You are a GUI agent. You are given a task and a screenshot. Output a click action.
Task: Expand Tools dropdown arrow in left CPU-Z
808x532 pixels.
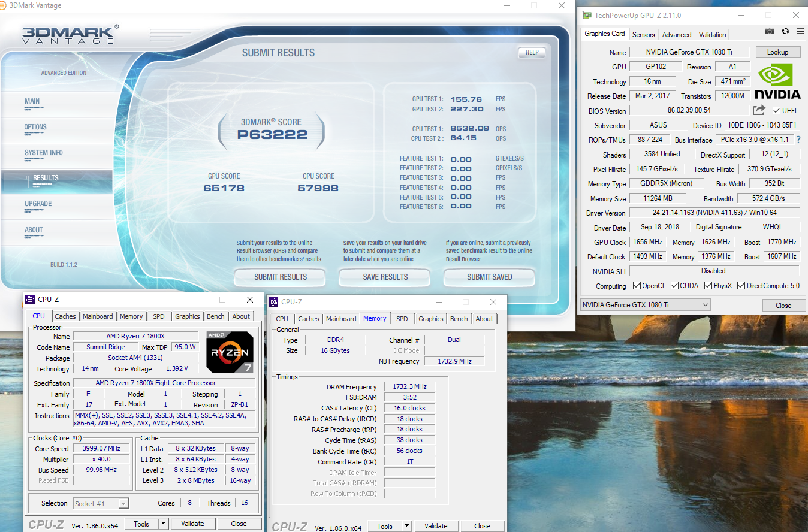coord(163,524)
